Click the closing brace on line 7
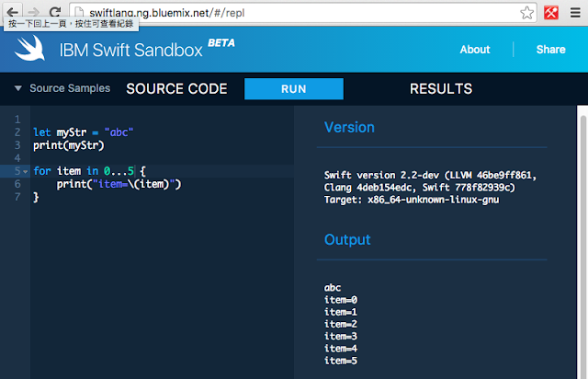 point(36,197)
